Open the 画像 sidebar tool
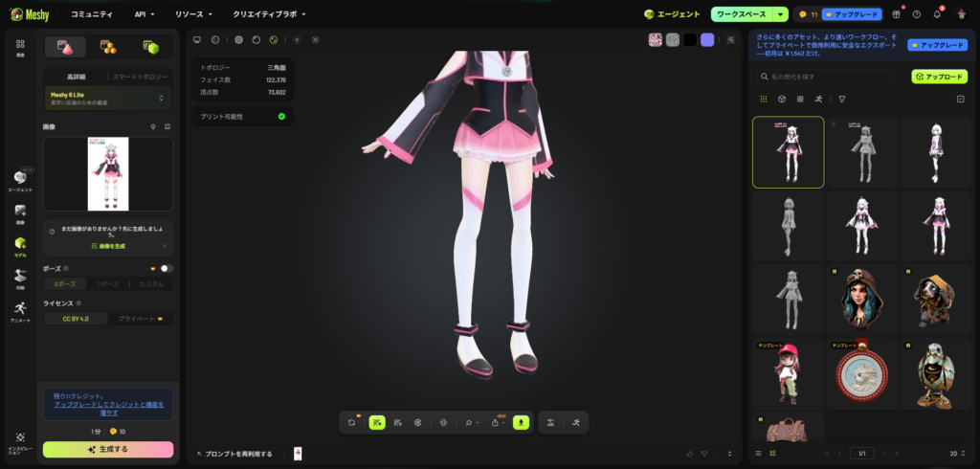Image resolution: width=980 pixels, height=469 pixels. click(x=21, y=213)
